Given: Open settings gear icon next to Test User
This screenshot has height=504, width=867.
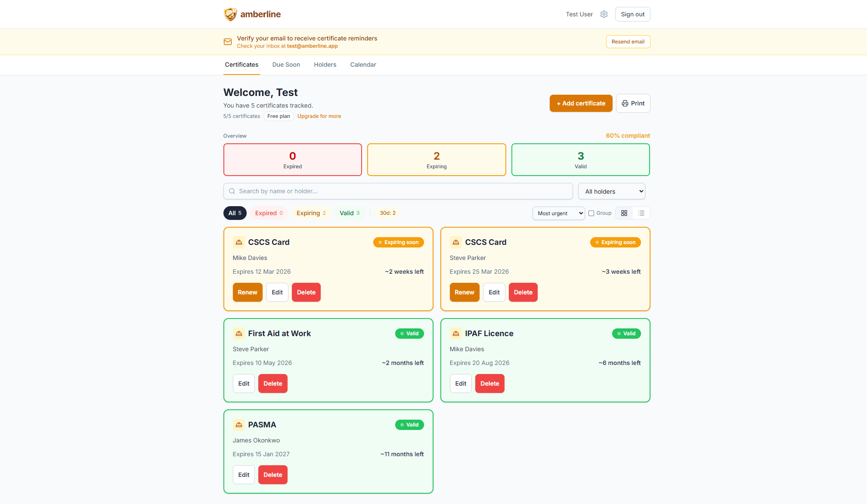Looking at the screenshot, I should point(604,14).
